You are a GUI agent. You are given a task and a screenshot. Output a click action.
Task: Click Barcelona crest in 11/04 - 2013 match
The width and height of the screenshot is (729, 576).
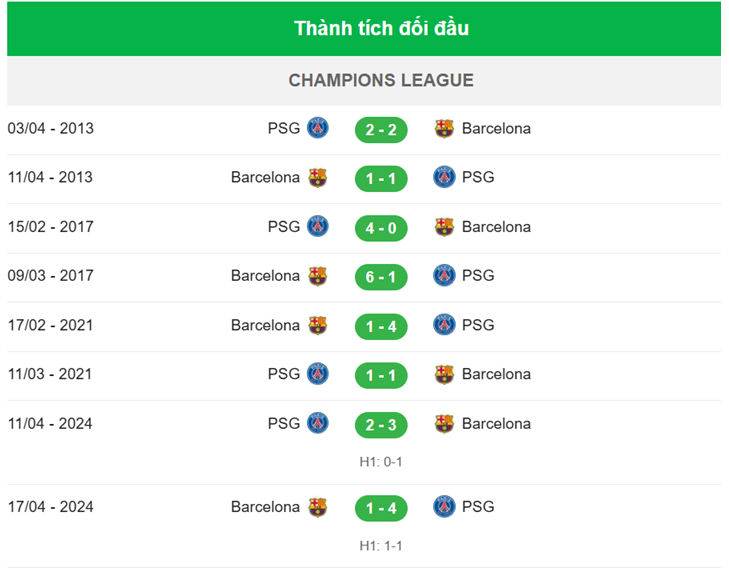[x=318, y=177]
